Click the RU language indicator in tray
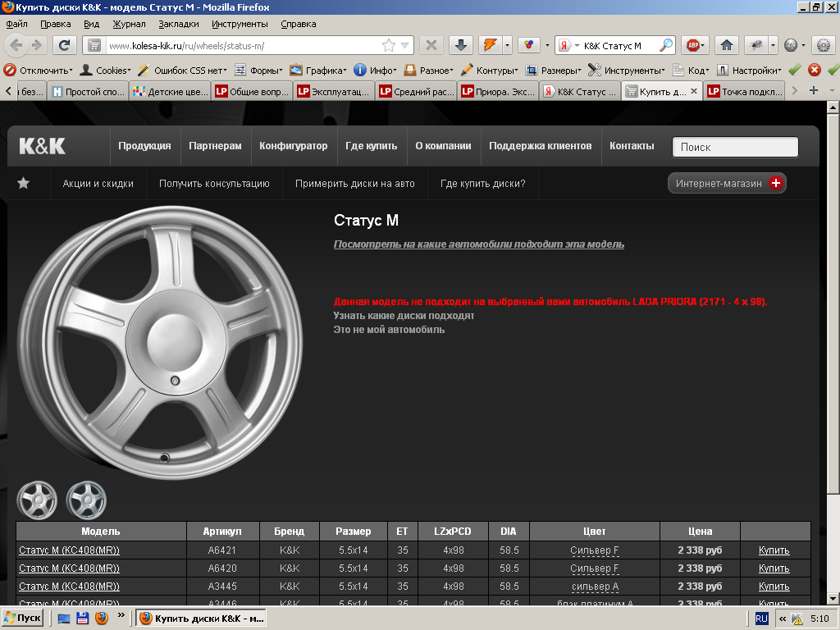This screenshot has height=630, width=840. tap(761, 619)
